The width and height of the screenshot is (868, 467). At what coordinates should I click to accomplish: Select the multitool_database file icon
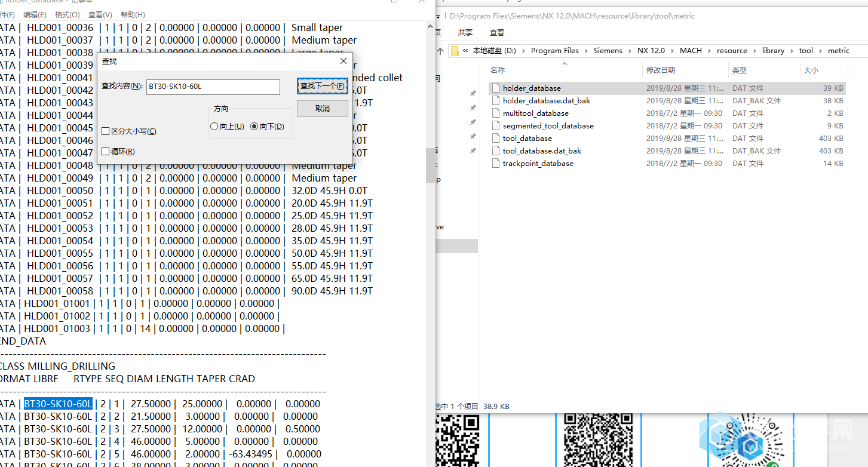pos(495,113)
